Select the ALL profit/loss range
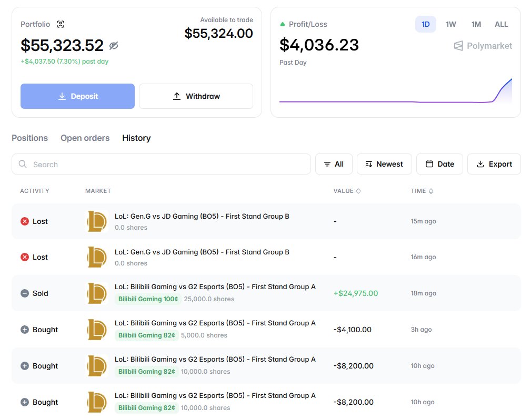 [x=501, y=24]
